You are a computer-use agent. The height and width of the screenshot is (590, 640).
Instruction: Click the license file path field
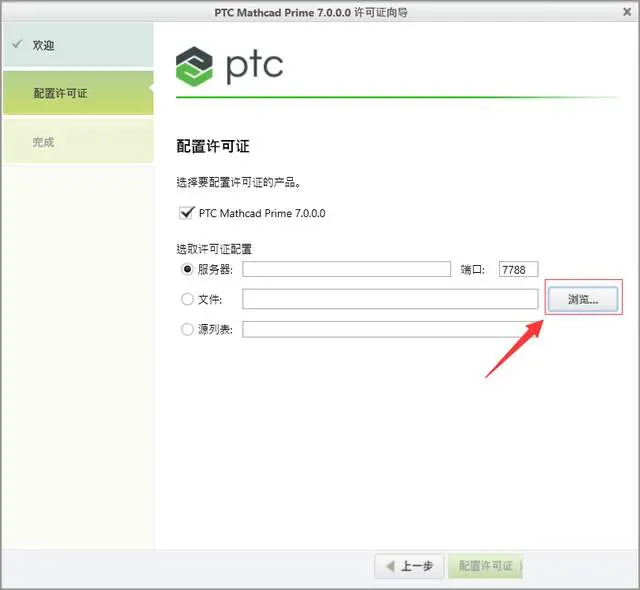click(x=390, y=299)
